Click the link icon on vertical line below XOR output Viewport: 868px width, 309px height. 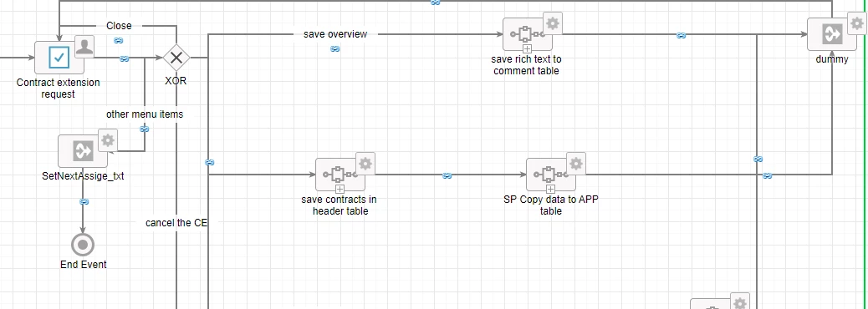coord(209,163)
